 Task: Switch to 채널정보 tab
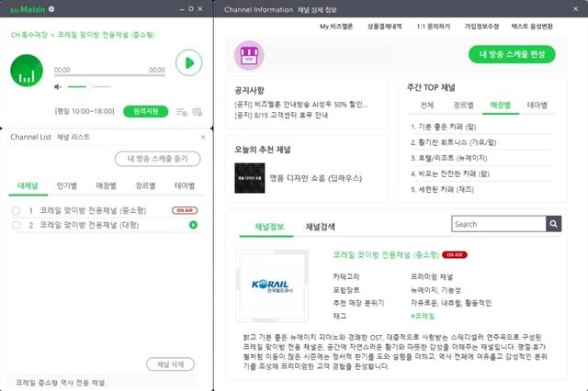point(269,227)
